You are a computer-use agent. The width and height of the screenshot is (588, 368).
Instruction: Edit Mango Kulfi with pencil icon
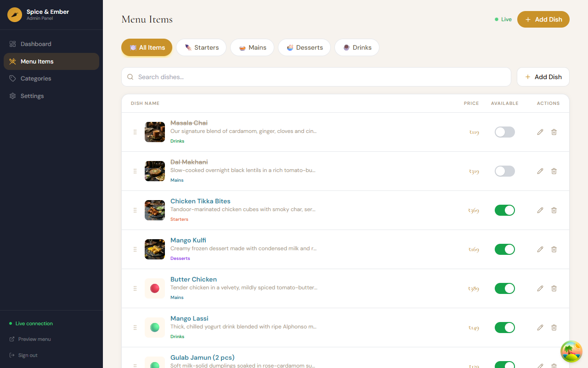point(540,249)
